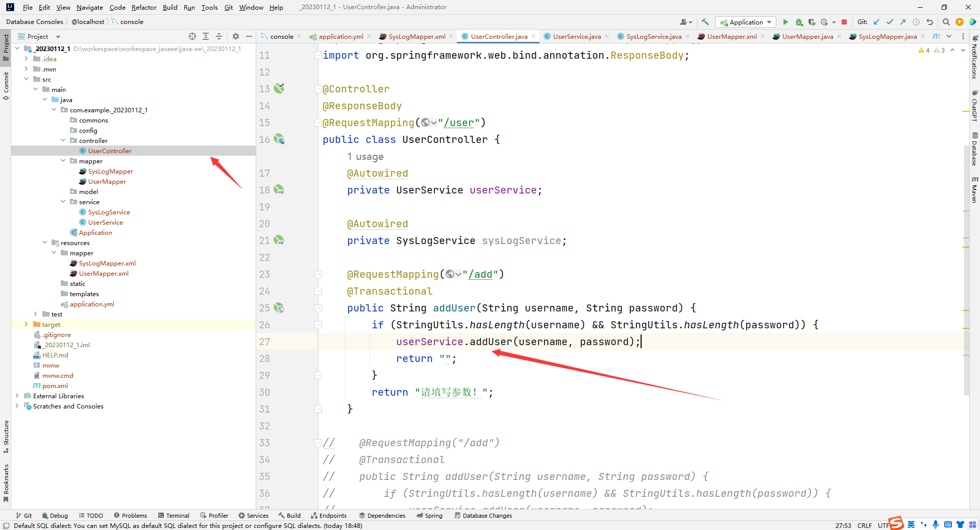Open Project panel gear options
Image resolution: width=980 pixels, height=530 pixels.
point(235,36)
